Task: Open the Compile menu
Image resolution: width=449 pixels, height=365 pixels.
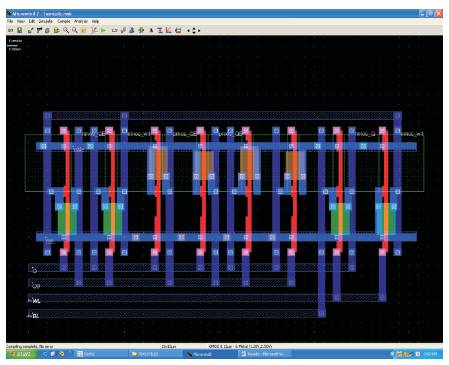Action: click(x=64, y=21)
